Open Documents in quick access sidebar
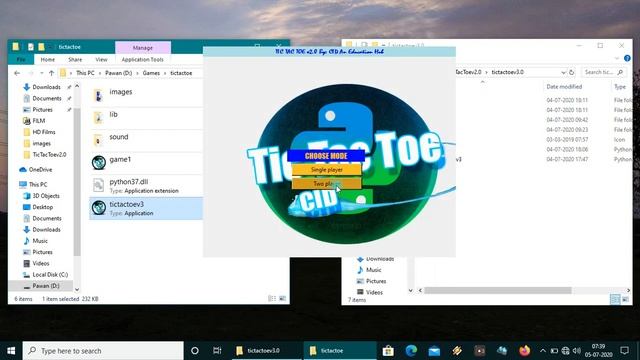 click(47, 98)
